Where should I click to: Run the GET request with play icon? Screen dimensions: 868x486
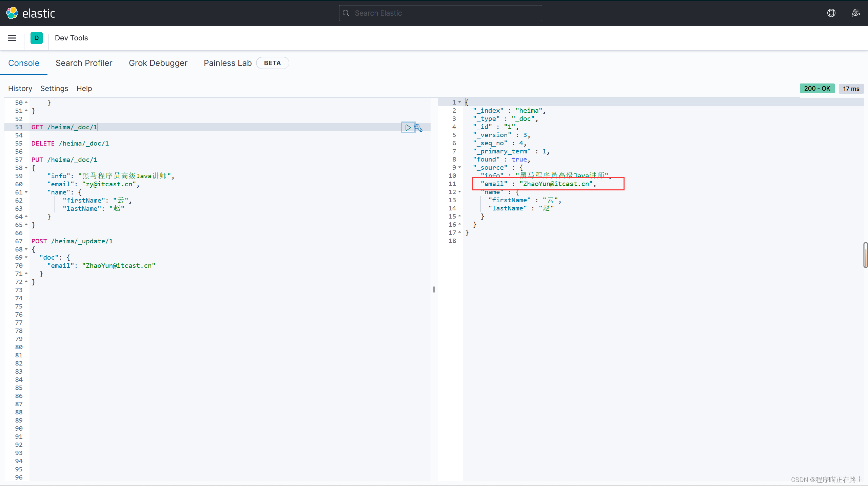408,128
